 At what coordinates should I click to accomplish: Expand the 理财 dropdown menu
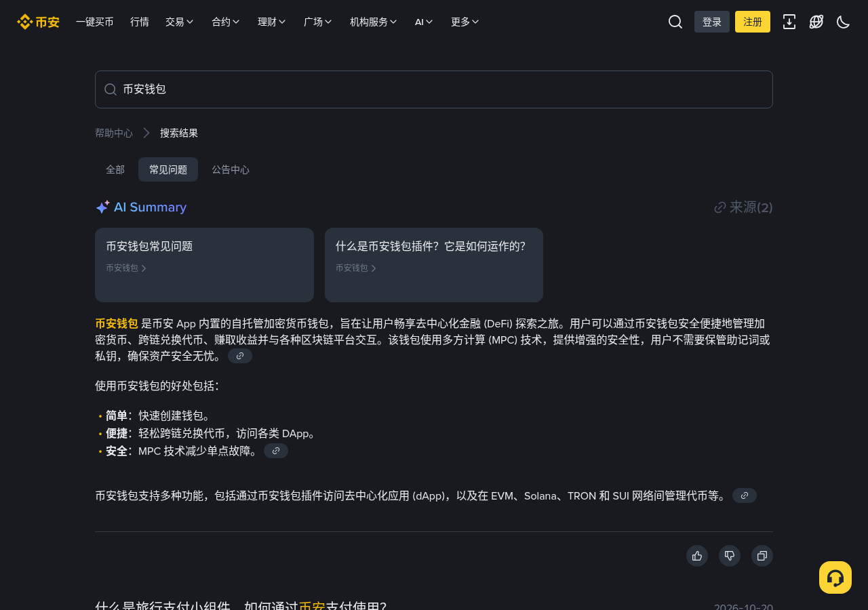(272, 22)
